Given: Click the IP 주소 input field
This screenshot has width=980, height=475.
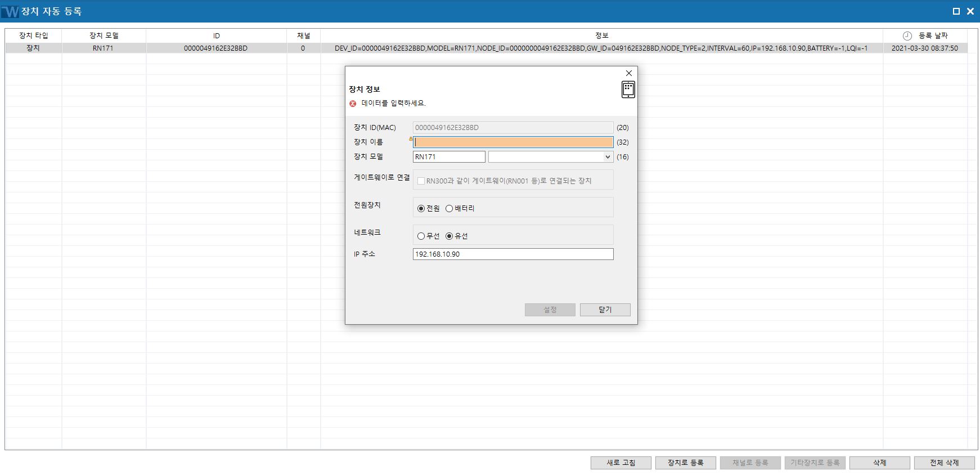Looking at the screenshot, I should (513, 254).
